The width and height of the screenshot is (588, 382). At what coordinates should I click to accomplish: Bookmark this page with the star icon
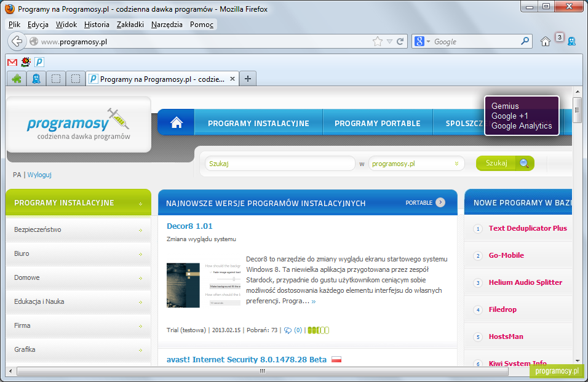pyautogui.click(x=377, y=41)
